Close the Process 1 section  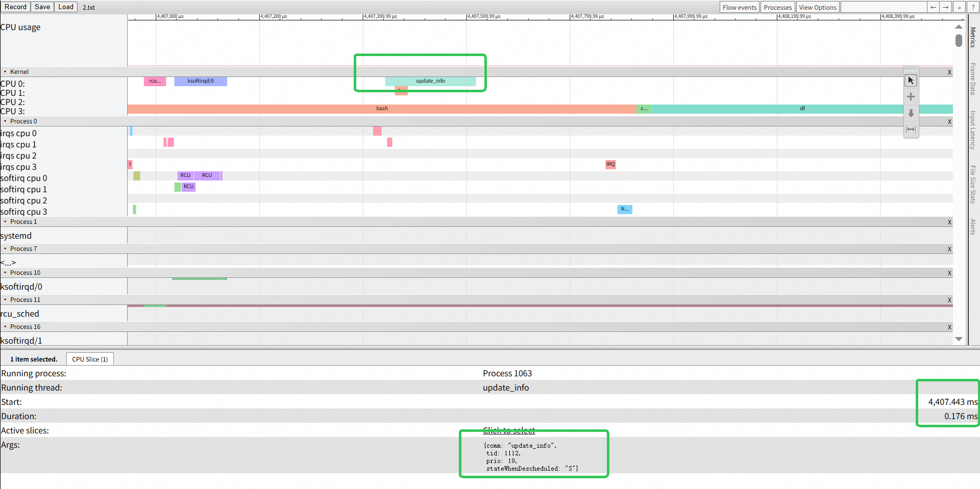[949, 222]
